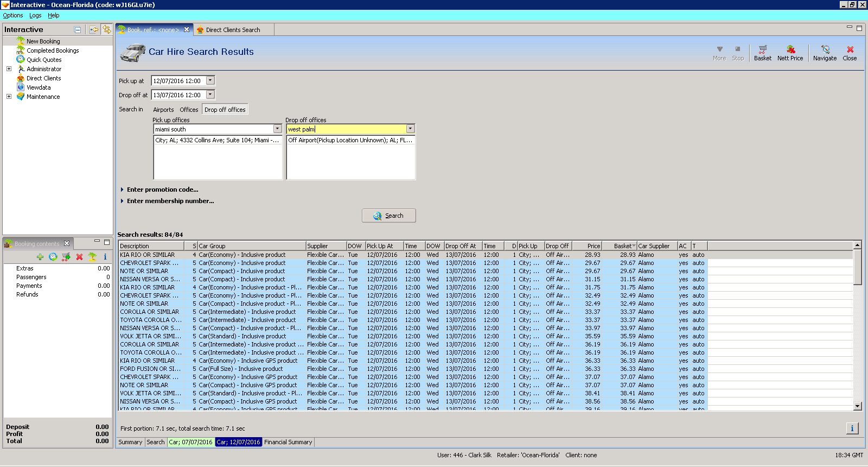Image resolution: width=868 pixels, height=467 pixels.
Task: Click the green plus icon in Booking contents
Action: click(x=40, y=257)
